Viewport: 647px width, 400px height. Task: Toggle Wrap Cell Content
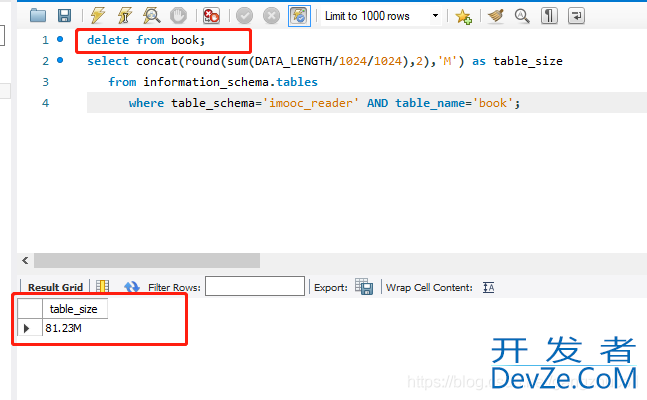click(489, 287)
